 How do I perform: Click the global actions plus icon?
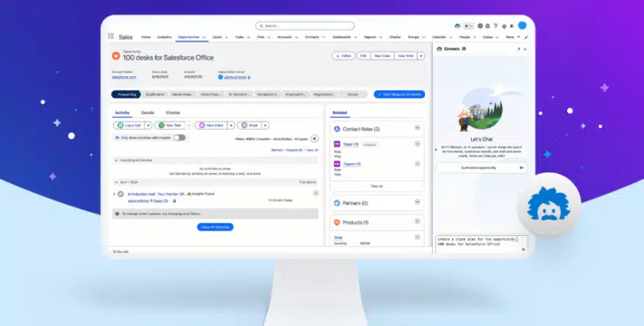tap(480, 26)
